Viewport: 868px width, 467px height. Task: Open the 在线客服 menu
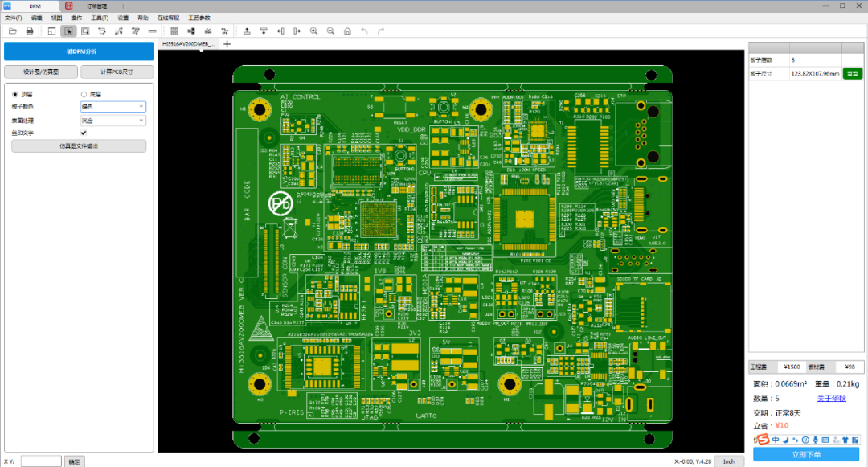tap(168, 18)
